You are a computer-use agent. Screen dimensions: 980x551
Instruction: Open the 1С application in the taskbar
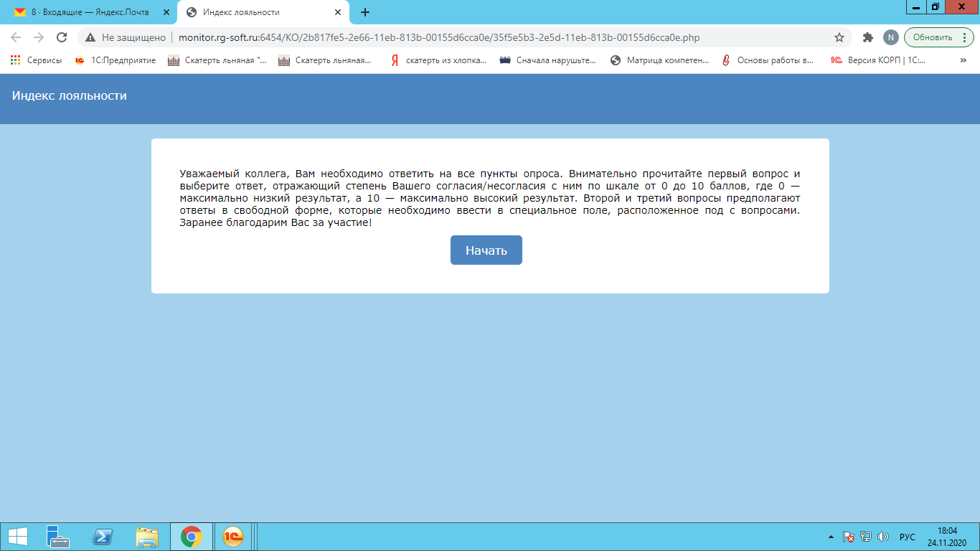pos(232,537)
